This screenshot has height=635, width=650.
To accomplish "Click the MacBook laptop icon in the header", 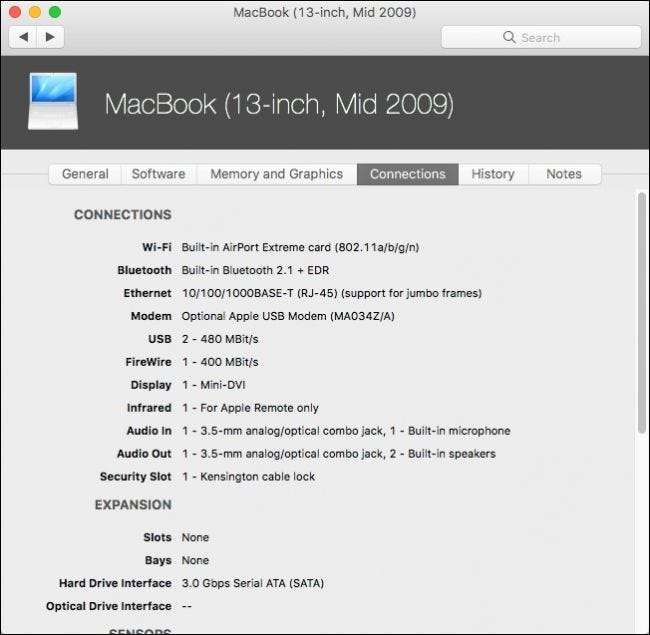I will (53, 102).
